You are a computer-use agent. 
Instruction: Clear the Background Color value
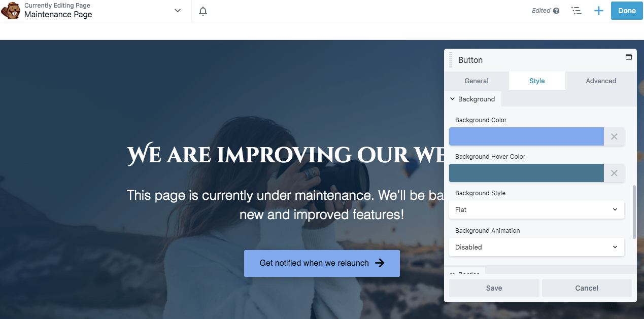614,136
